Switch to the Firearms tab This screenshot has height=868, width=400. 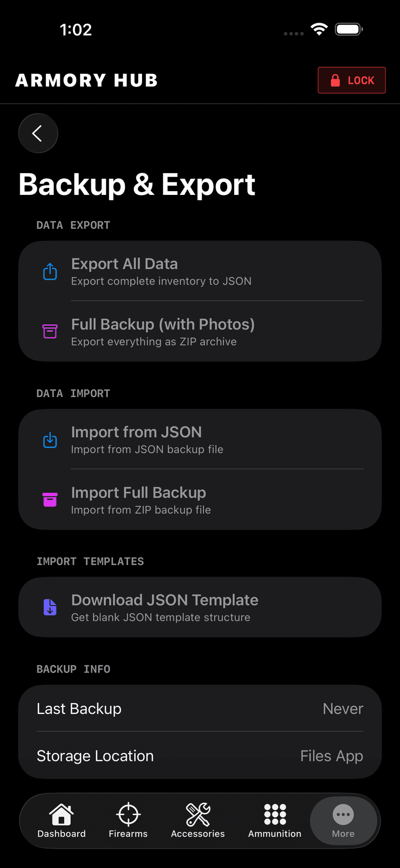click(128, 821)
